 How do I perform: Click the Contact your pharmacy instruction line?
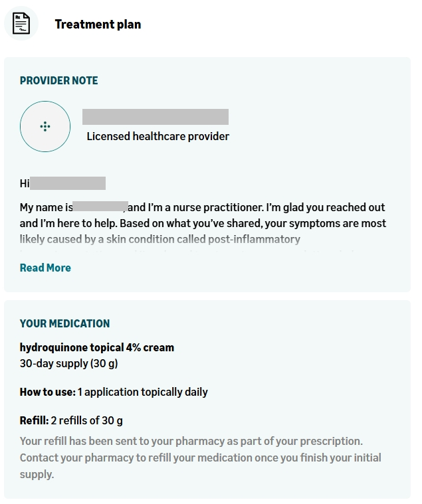200,458
